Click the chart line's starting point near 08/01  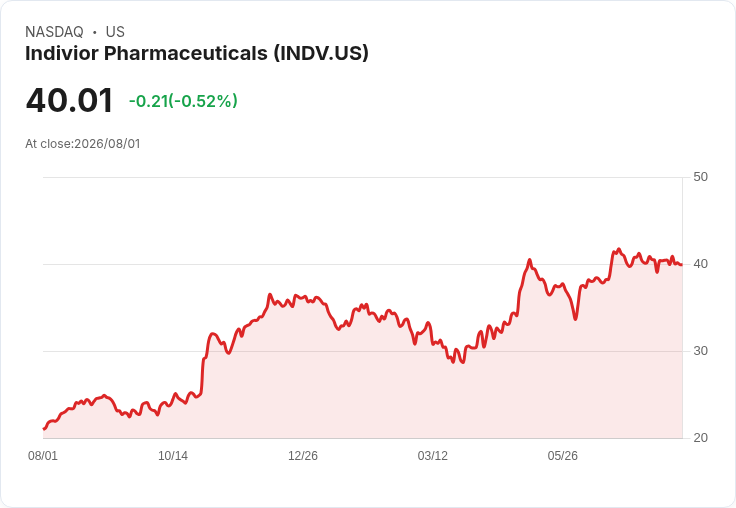coord(44,429)
